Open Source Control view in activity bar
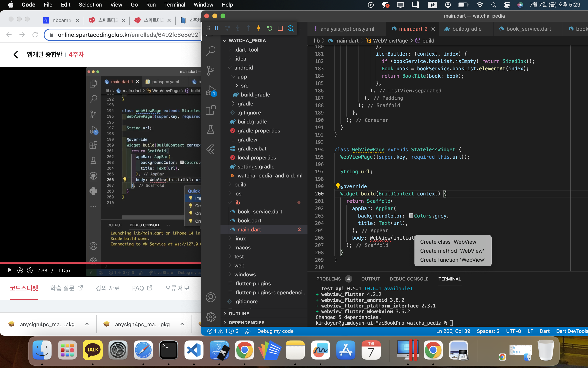This screenshot has height=368, width=588. [211, 71]
